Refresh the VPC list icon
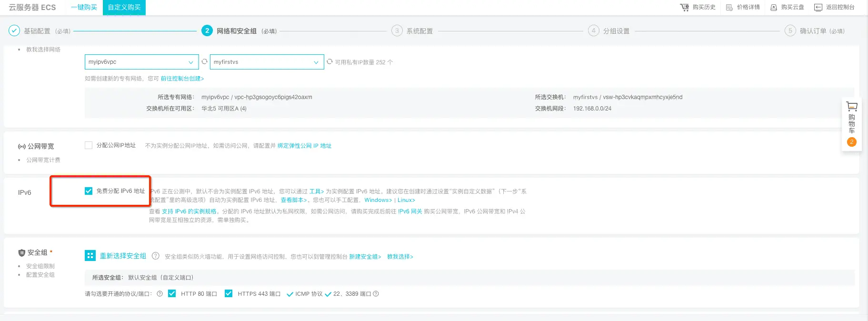Viewport: 868px width, 321px height. [x=204, y=61]
